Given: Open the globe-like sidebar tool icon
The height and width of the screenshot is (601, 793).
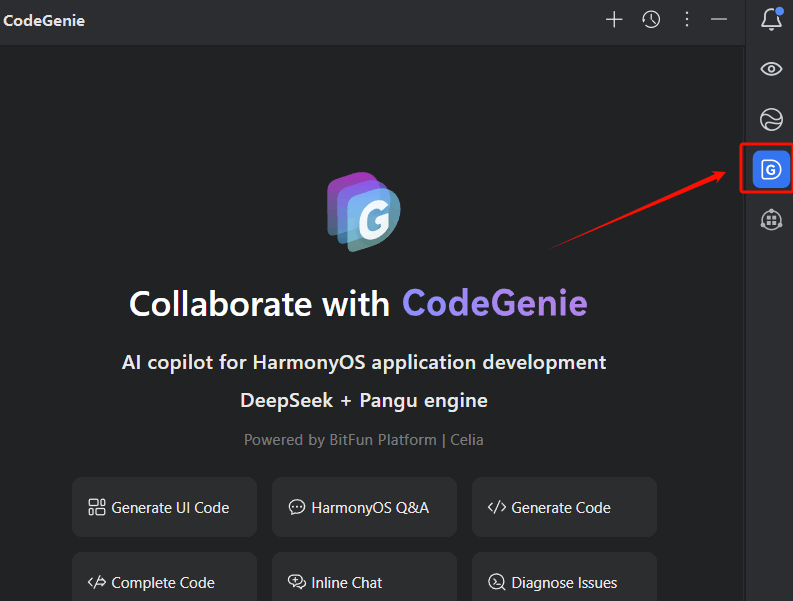Looking at the screenshot, I should click(771, 119).
